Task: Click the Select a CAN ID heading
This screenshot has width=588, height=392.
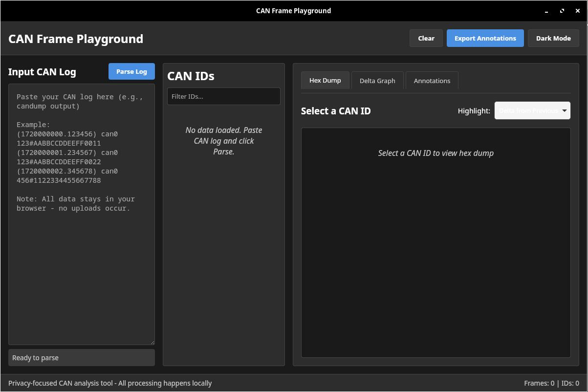Action: click(x=336, y=111)
